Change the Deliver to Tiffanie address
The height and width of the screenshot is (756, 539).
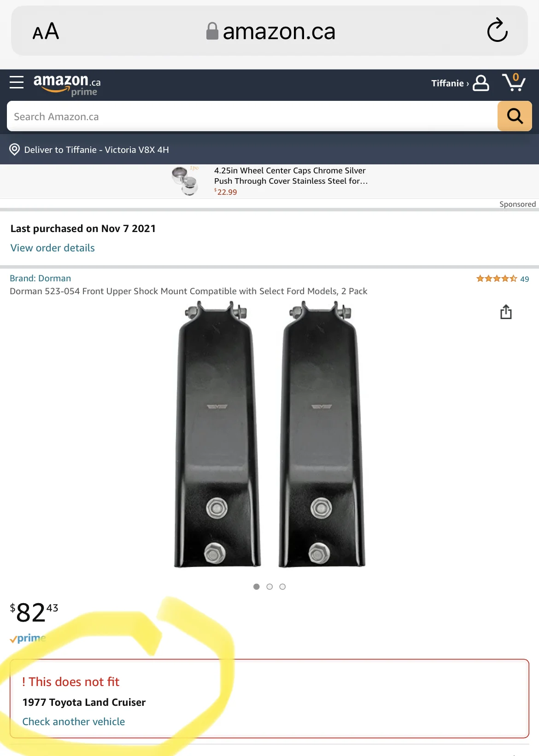[96, 150]
